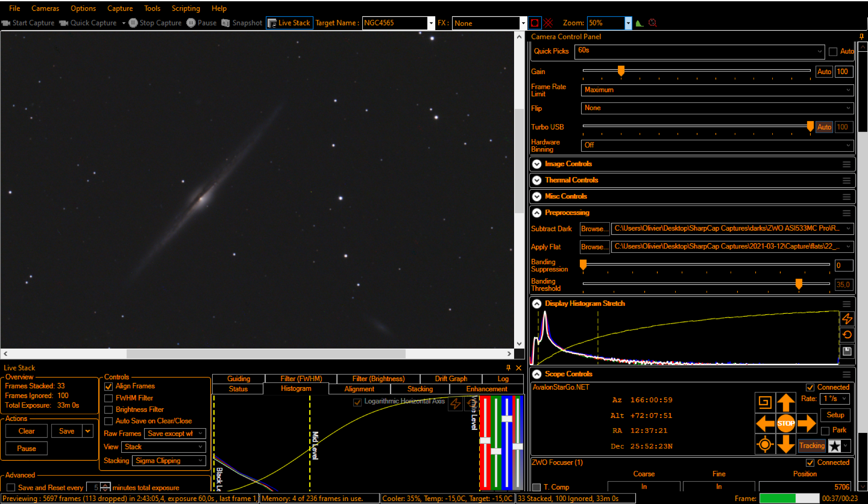Switch to the Guiding tab
Screen dimensions: 868x504
239,379
